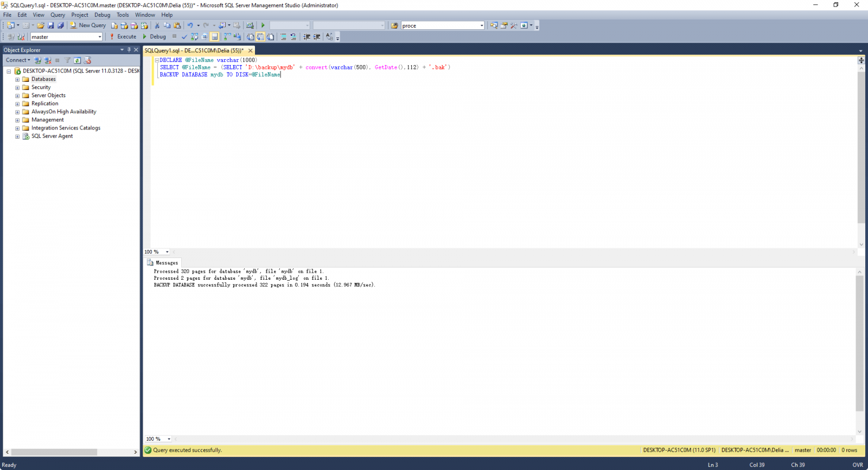Expand the Databases folder
868x470 pixels.
click(17, 80)
